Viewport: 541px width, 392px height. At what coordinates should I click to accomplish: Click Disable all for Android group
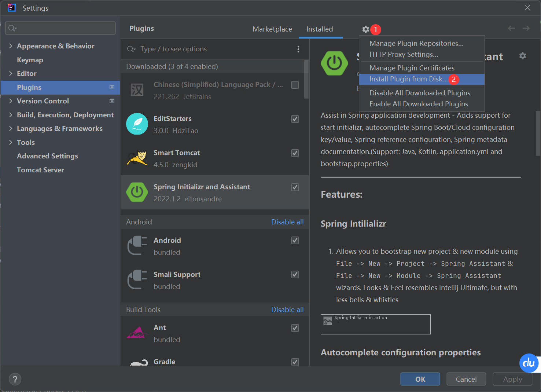point(287,222)
